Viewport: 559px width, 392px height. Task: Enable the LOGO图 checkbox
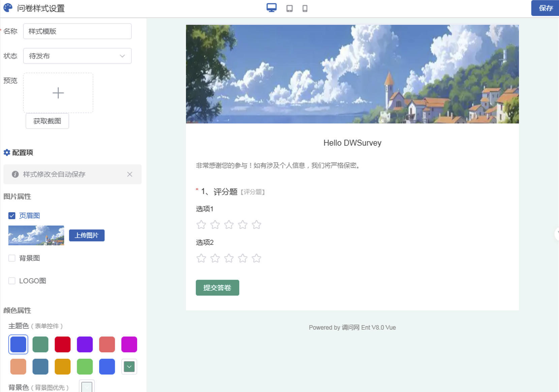pos(12,281)
